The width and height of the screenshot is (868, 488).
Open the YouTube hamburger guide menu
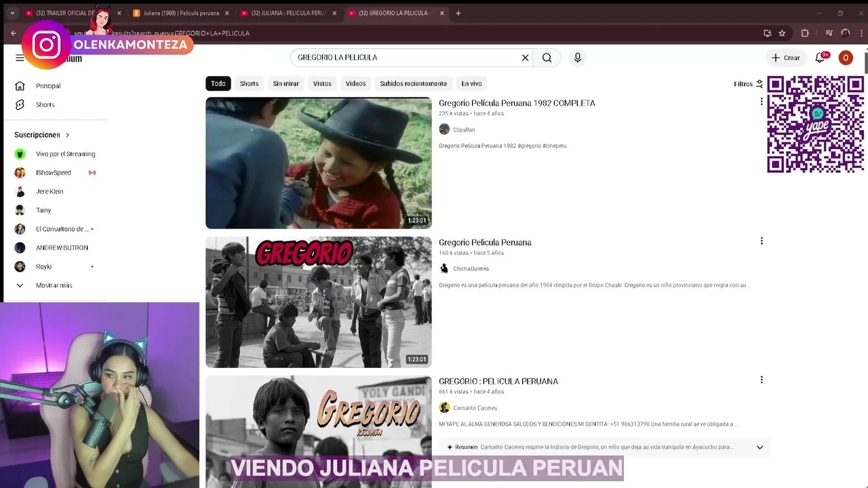click(x=20, y=58)
